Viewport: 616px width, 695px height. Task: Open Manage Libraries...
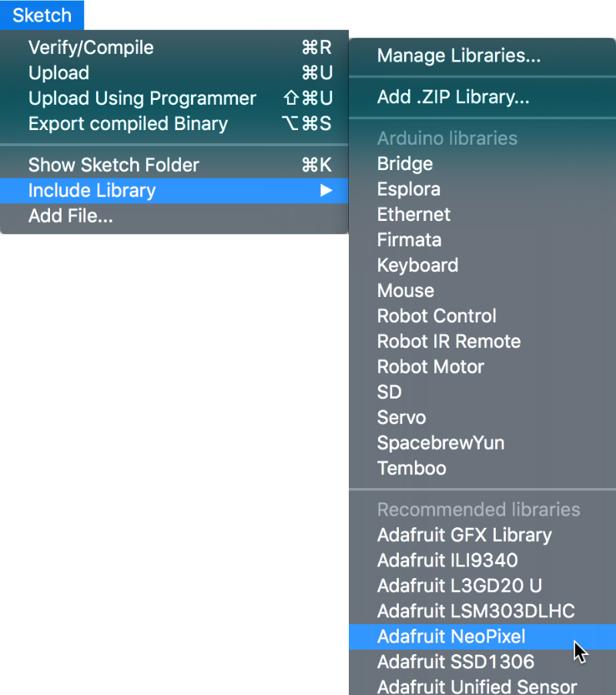483,56
